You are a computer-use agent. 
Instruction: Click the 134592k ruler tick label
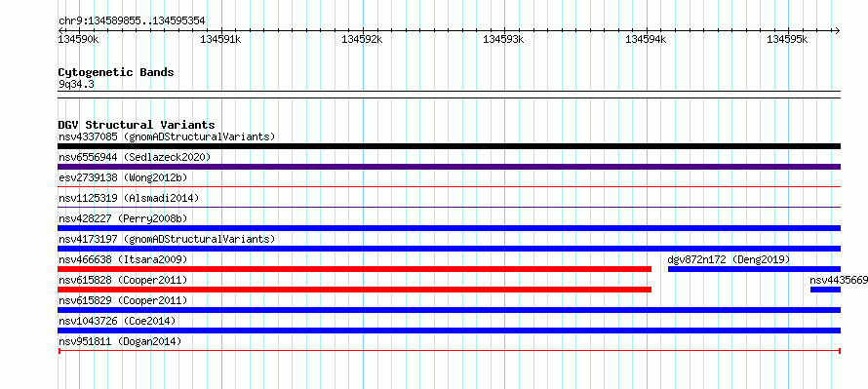pyautogui.click(x=362, y=39)
